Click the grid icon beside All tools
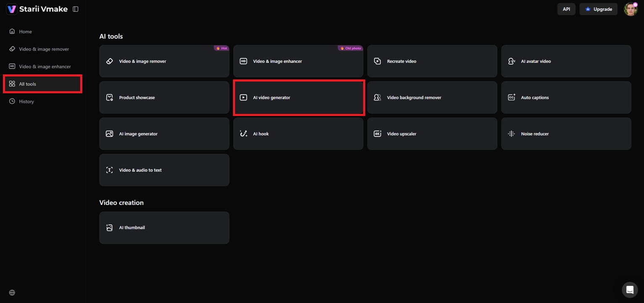Viewport: 644px width, 303px height. [x=12, y=84]
